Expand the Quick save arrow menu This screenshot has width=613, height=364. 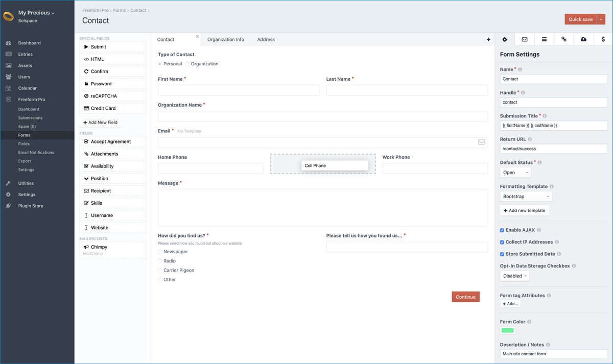[x=601, y=19]
